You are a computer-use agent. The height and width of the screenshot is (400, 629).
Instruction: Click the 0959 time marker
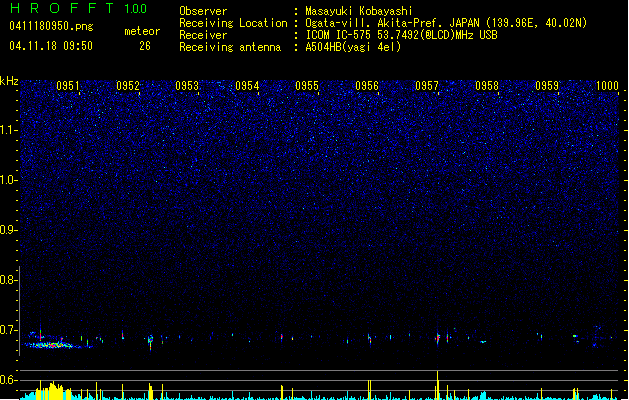tap(547, 85)
